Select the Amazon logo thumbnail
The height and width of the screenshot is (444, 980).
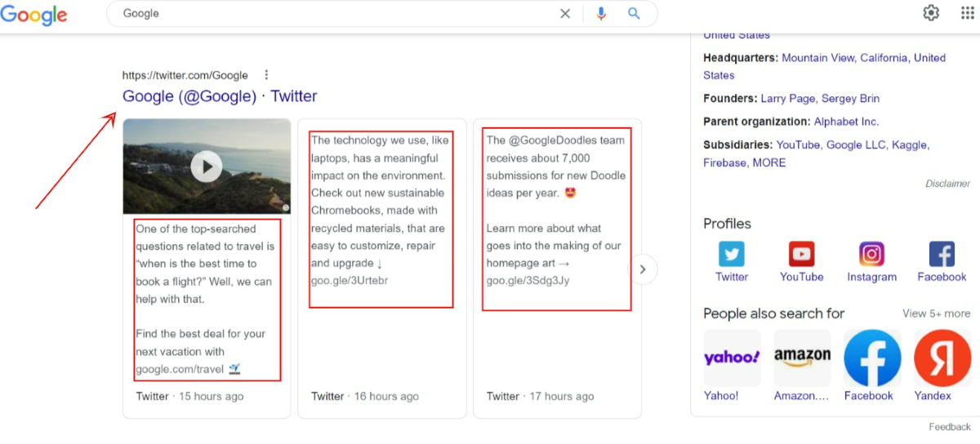click(802, 357)
